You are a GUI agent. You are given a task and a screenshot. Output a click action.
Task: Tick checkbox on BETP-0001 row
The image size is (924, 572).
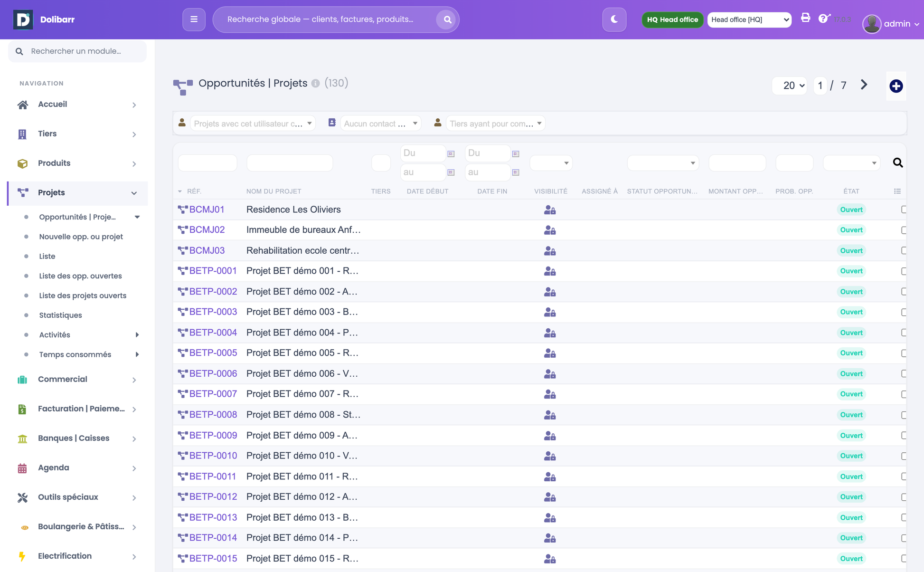click(x=904, y=271)
